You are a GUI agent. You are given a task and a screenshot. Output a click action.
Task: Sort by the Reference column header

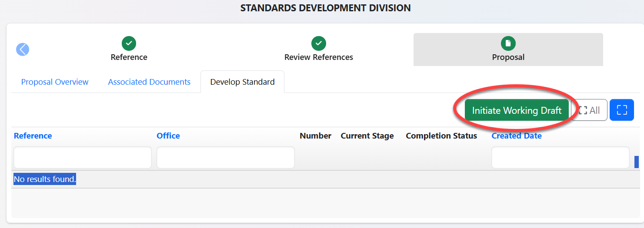tap(33, 136)
